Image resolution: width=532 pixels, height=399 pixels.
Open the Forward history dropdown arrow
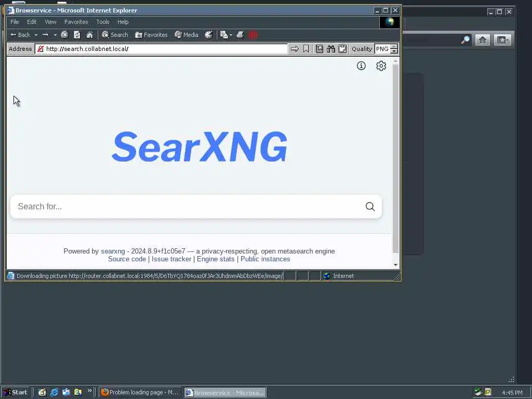(x=55, y=35)
